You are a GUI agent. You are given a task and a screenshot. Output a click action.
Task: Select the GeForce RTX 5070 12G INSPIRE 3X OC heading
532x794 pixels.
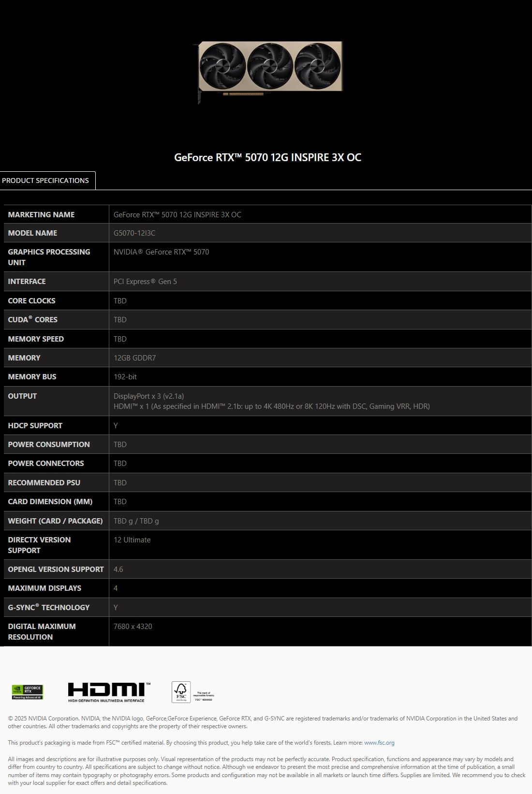click(x=267, y=157)
